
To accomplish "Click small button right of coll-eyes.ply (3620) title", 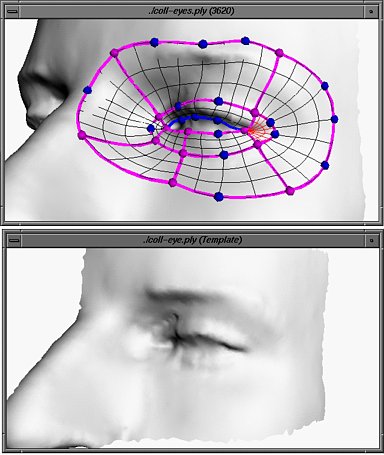I will (x=371, y=11).
